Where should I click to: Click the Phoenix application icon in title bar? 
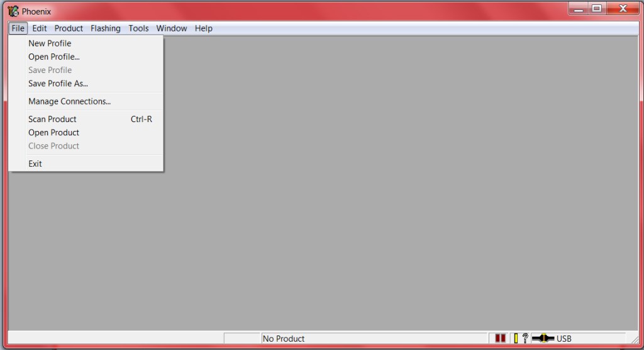tap(14, 11)
